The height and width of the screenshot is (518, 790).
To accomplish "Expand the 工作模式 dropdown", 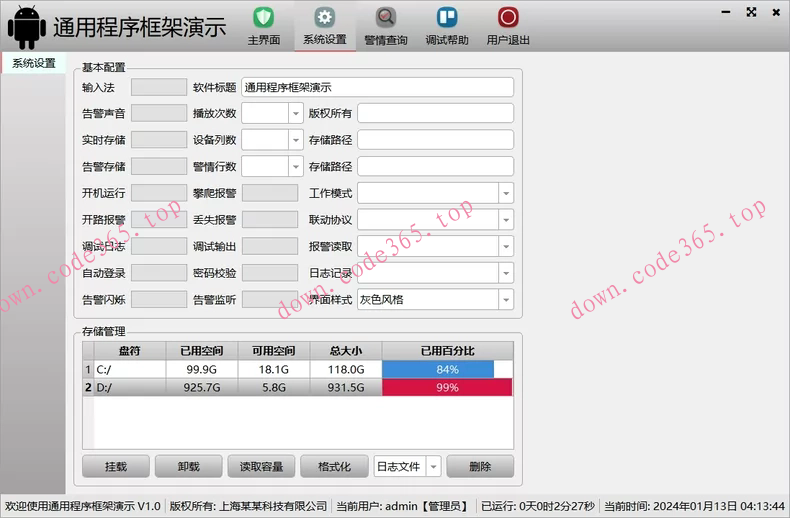I will pyautogui.click(x=435, y=193).
